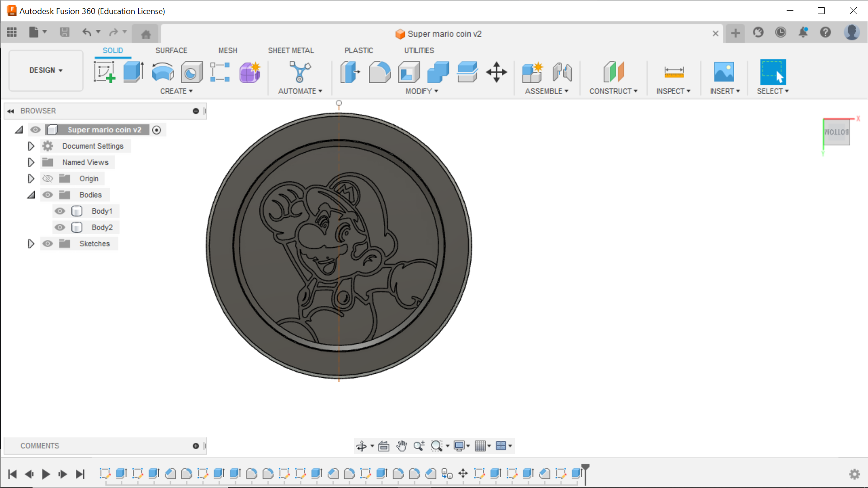Switch to the SURFACE tab
The height and width of the screenshot is (488, 868).
171,51
